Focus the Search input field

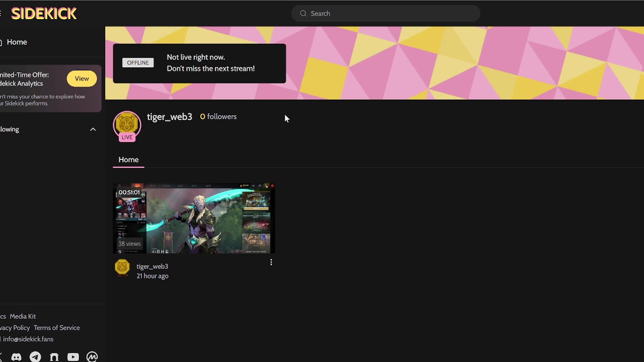click(386, 14)
